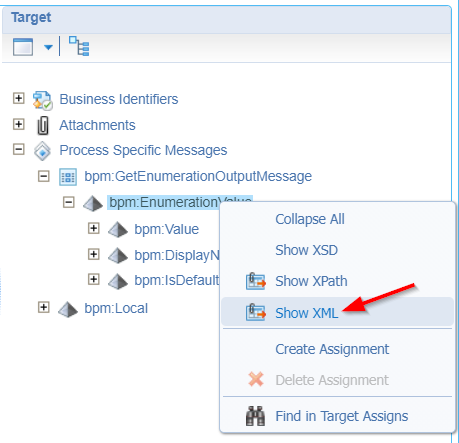459x443 pixels.
Task: Click the Process Specific Messages diamond icon
Action: coord(43,151)
